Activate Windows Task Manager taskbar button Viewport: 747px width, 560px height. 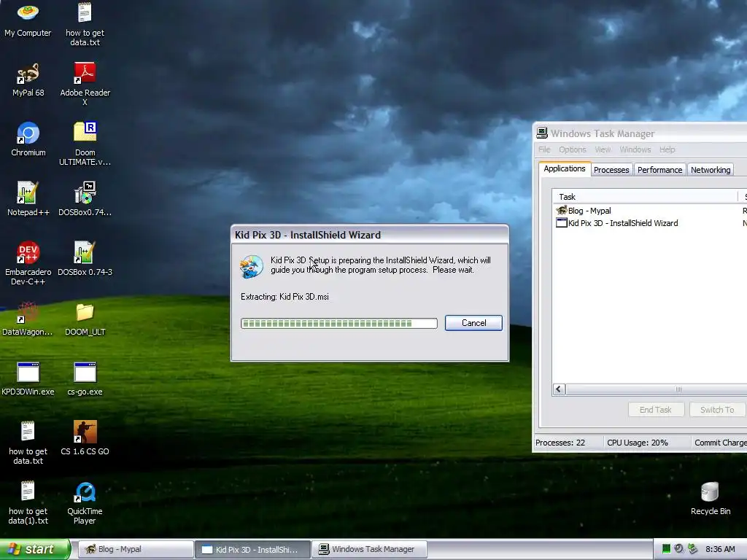tap(369, 549)
